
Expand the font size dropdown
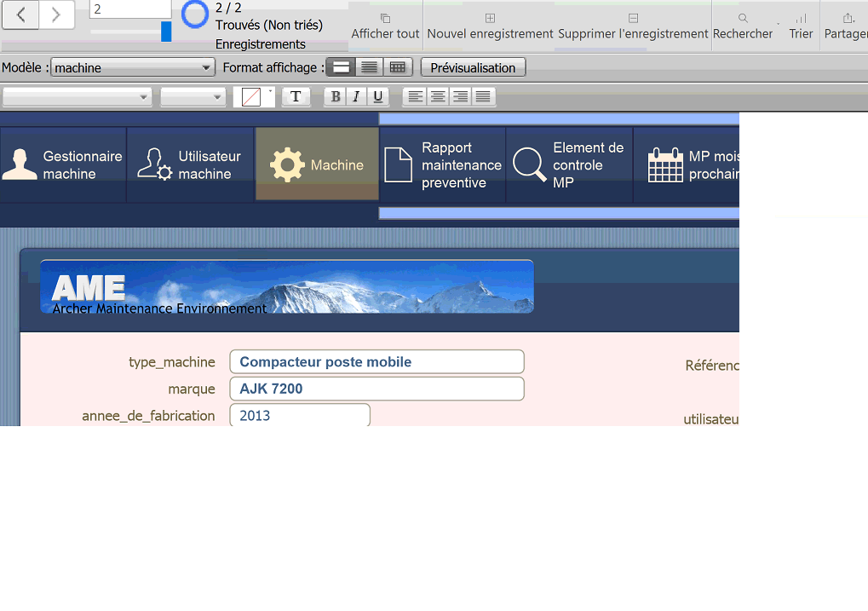pos(193,97)
